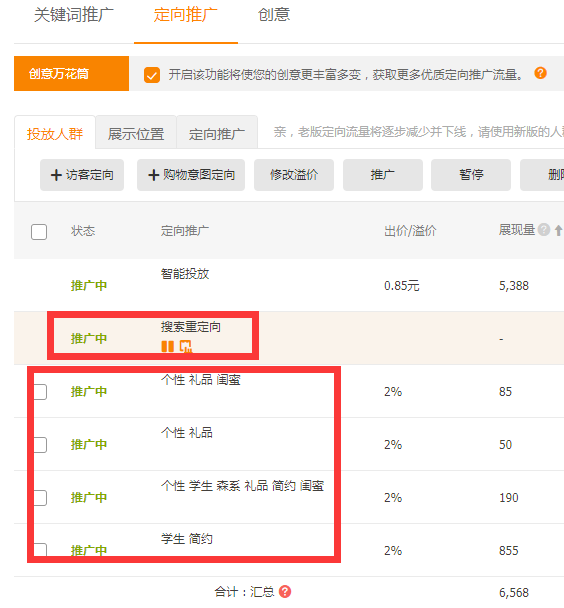Viewport: 564px width, 608px height.
Task: Click the orange data chart icon under 搜索重定向
Action: (186, 346)
